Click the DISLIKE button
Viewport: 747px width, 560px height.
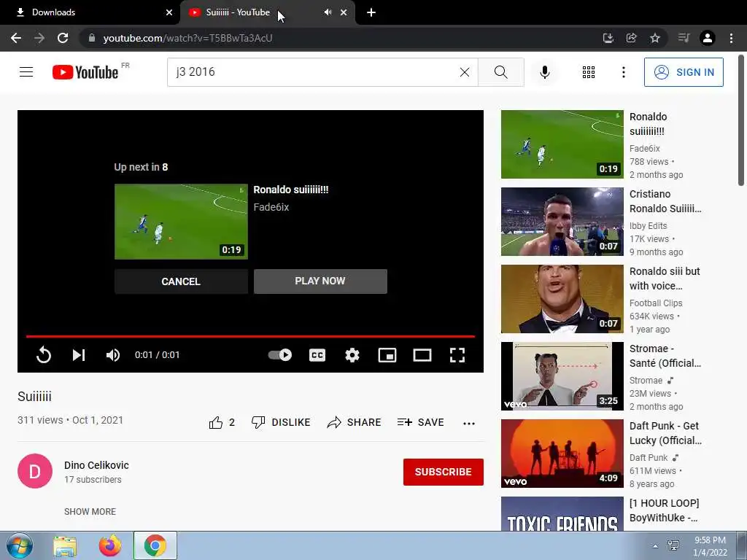[x=281, y=422]
